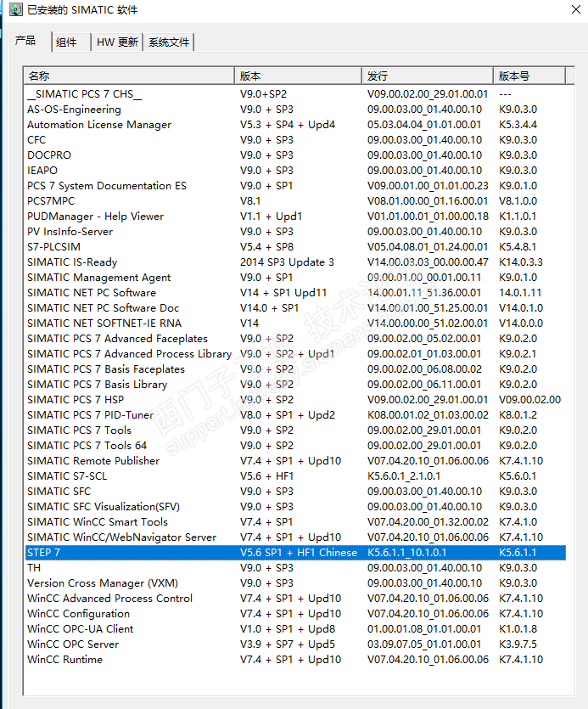Sort the list by 版本号 column header
588x709 pixels.
point(529,76)
